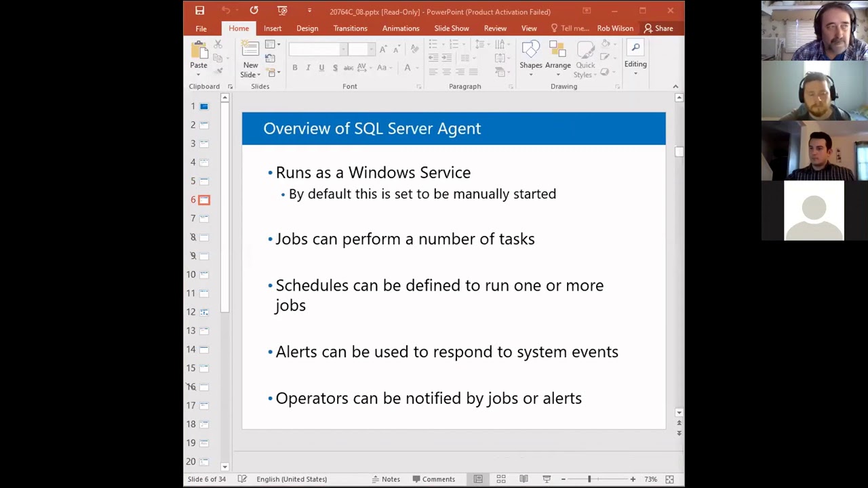Save the presentation with the floppy icon

199,11
